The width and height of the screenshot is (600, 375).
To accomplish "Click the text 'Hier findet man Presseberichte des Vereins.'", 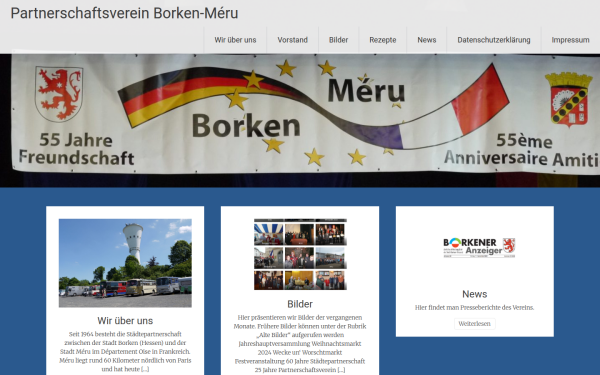I will (x=474, y=308).
